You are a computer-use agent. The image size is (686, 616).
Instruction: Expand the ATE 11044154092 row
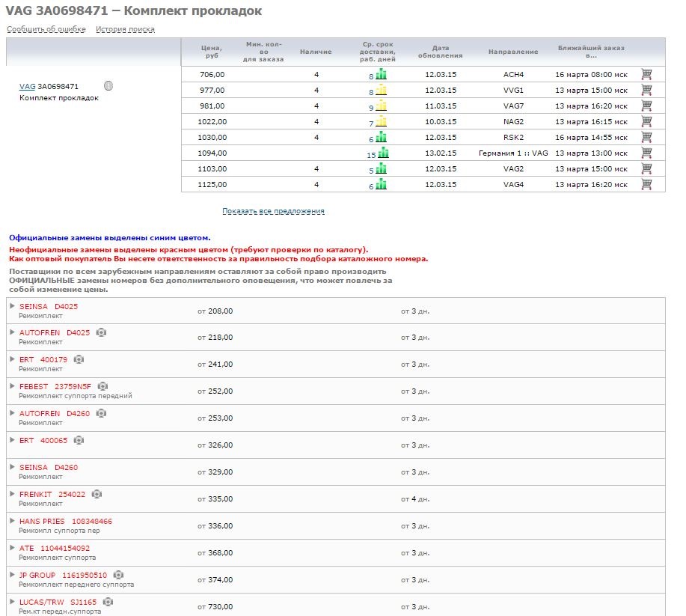click(11, 548)
